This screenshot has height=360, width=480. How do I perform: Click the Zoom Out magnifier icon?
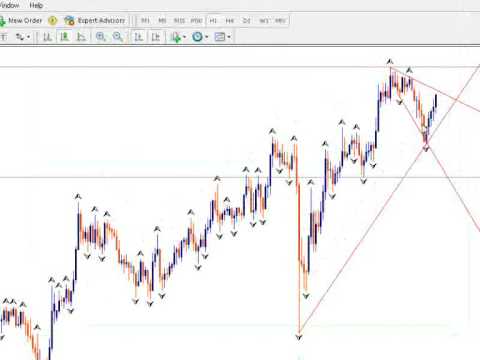click(x=117, y=37)
